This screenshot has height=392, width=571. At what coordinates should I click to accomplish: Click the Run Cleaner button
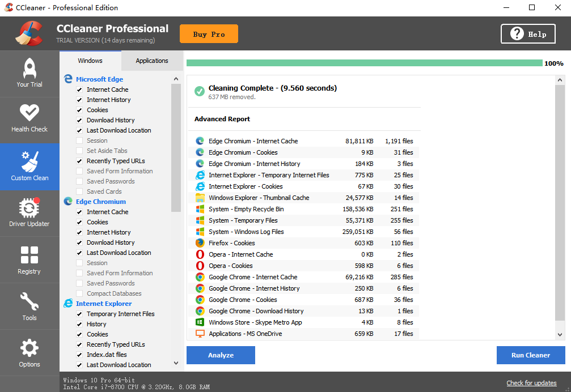coord(530,355)
